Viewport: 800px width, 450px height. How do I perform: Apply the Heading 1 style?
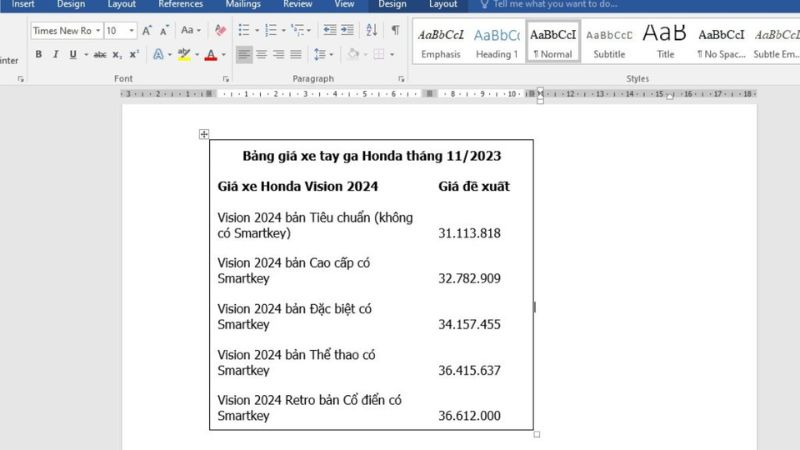(x=496, y=42)
